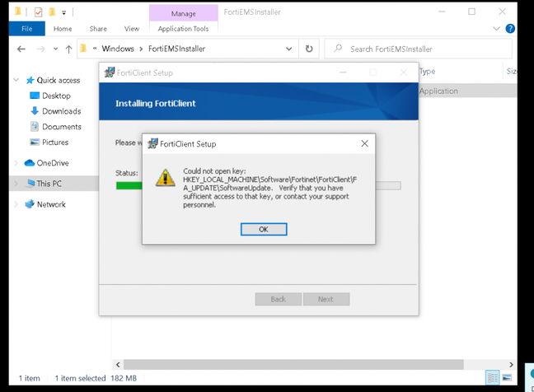
Task: Open Customize Quick Access Toolbar dropdown
Action: pos(63,13)
